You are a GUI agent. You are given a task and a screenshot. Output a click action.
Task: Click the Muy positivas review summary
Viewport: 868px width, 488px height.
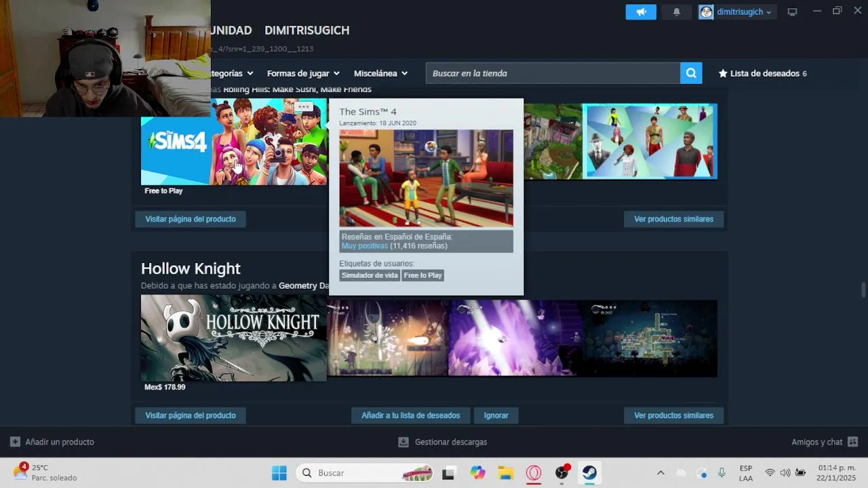(365, 246)
